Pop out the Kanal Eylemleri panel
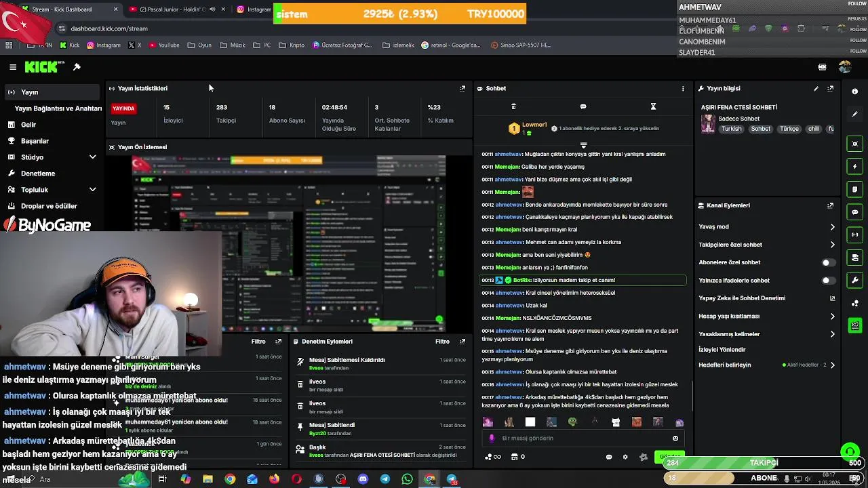868x488 pixels. pyautogui.click(x=830, y=205)
